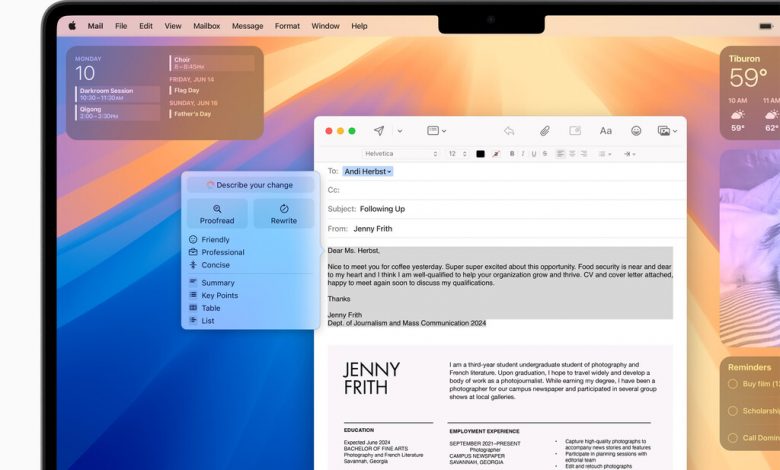Viewport: 780px width, 470px height.
Task: Click the reply arrow icon
Action: click(509, 131)
